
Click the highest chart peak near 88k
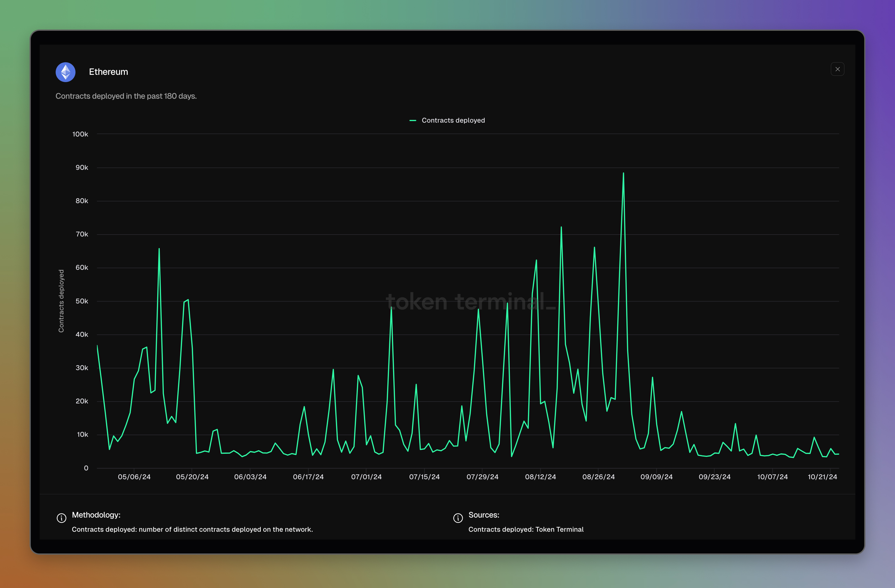(623, 173)
